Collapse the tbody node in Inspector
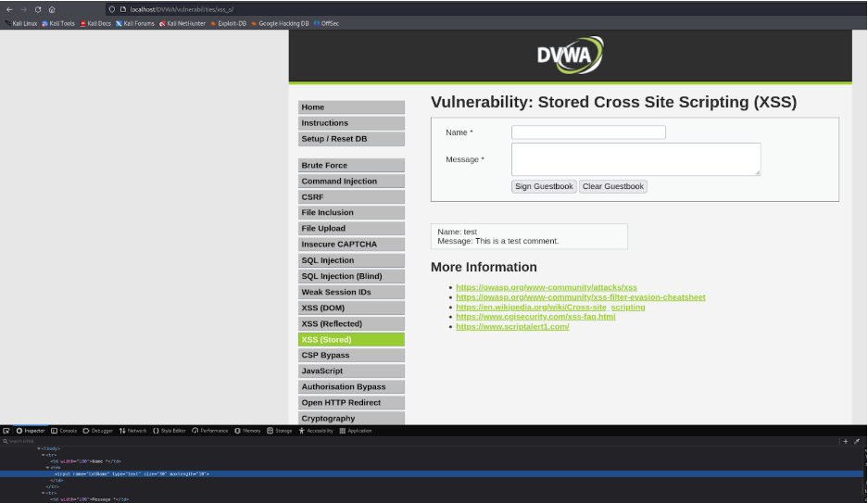 [x=39, y=448]
